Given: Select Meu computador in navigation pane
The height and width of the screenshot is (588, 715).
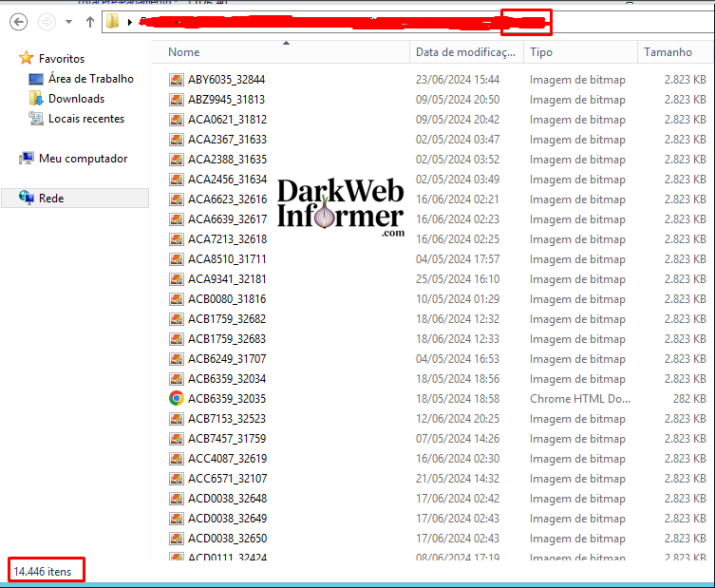Looking at the screenshot, I should (x=83, y=159).
